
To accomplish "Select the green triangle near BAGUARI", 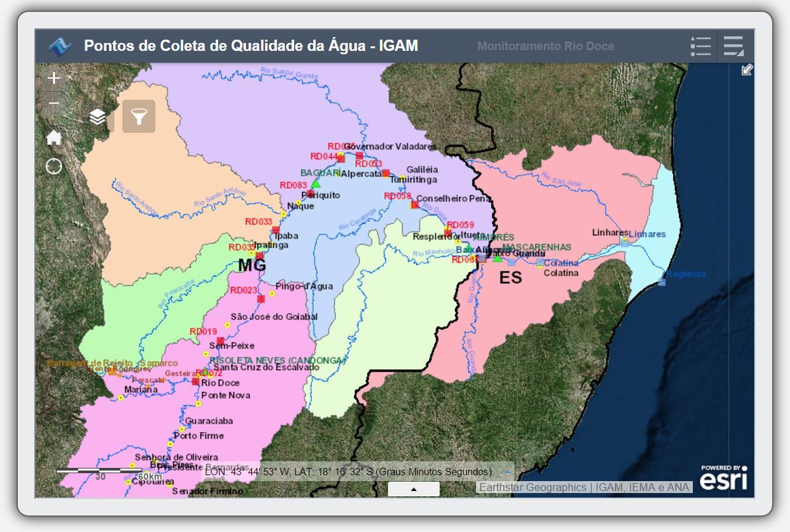I will click(316, 183).
